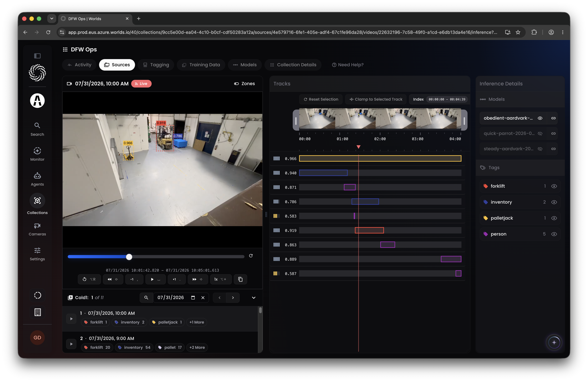The image size is (588, 382).
Task: Hide the inventory tag
Action: pyautogui.click(x=554, y=202)
